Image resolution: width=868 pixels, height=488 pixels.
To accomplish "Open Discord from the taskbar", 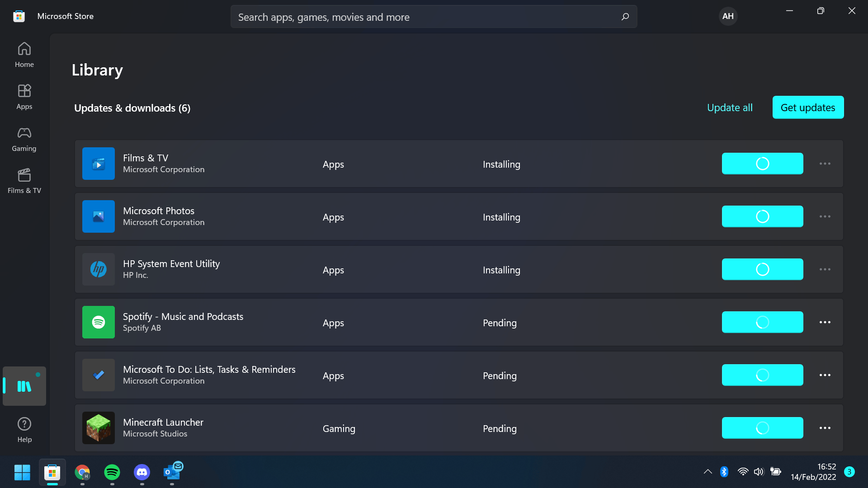I will pyautogui.click(x=142, y=472).
